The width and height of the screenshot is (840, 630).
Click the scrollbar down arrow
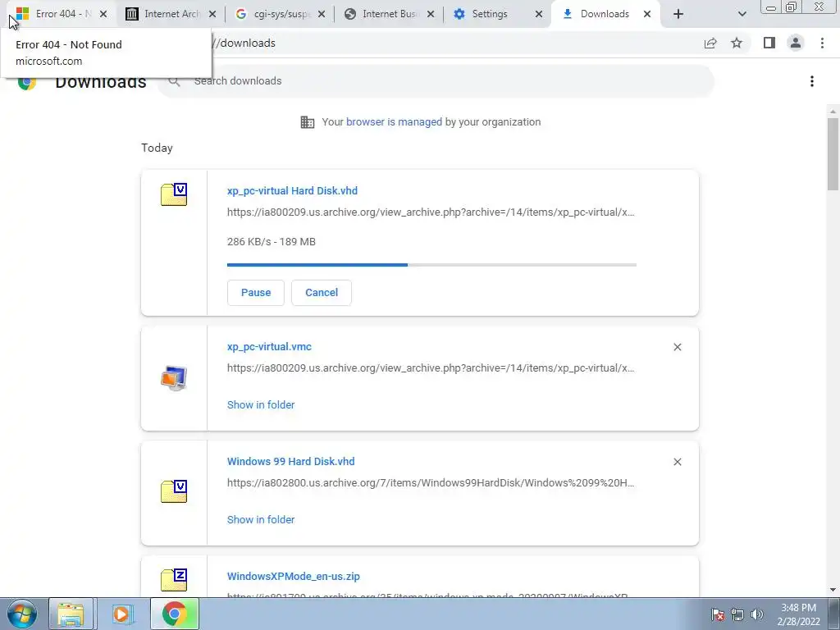[833, 590]
